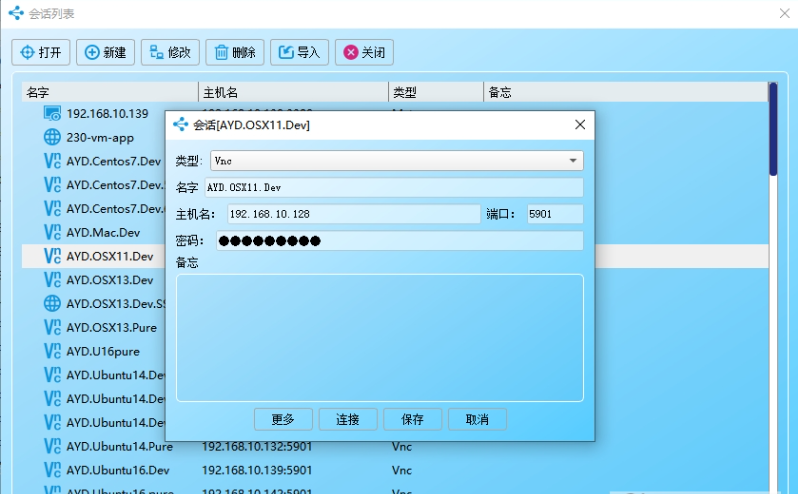This screenshot has height=494, width=798.
Task: Click the globe icon beside 230-vm-app
Action: pos(52,137)
